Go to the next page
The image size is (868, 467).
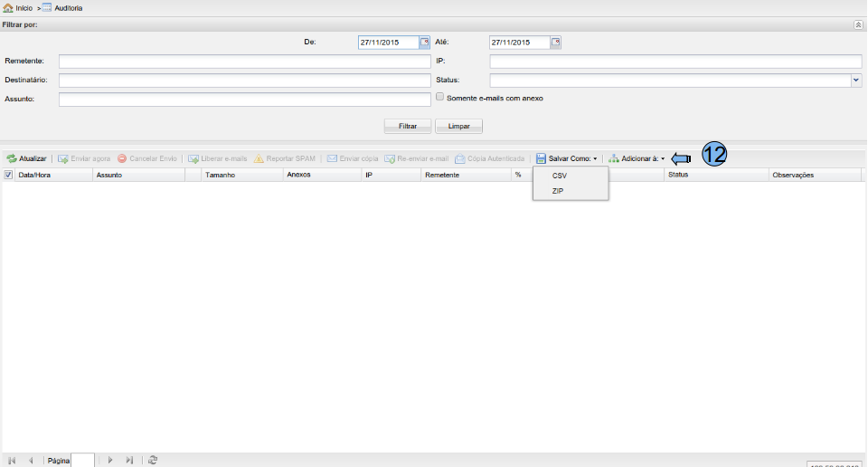(x=110, y=461)
